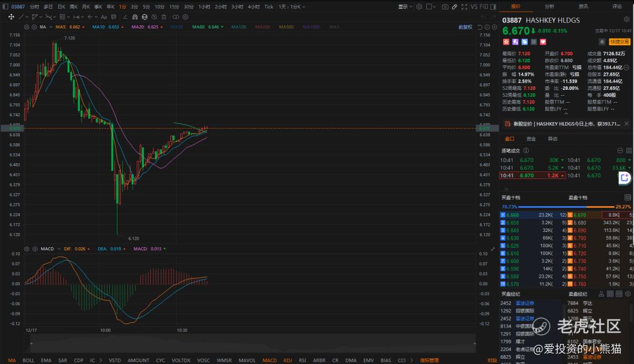Expand the 显示 display dropdown

405,6
